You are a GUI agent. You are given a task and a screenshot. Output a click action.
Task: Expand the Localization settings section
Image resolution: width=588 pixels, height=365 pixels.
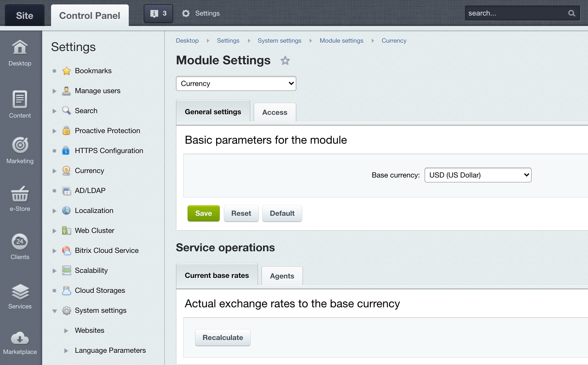point(55,210)
